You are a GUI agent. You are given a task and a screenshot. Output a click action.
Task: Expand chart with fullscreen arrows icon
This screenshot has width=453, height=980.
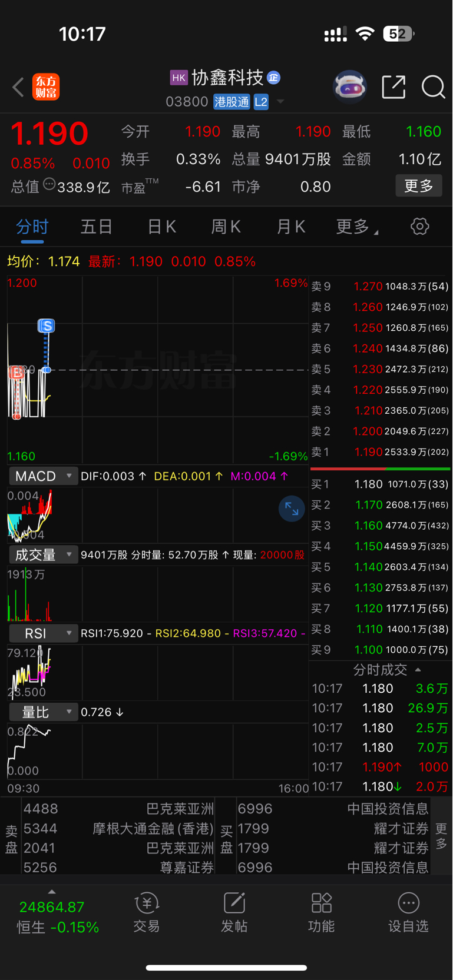click(292, 509)
